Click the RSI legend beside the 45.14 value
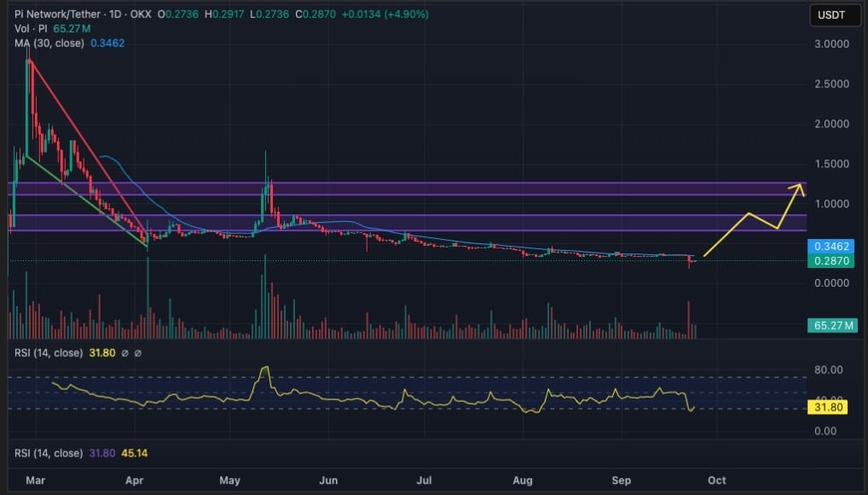The height and width of the screenshot is (495, 868). point(49,453)
